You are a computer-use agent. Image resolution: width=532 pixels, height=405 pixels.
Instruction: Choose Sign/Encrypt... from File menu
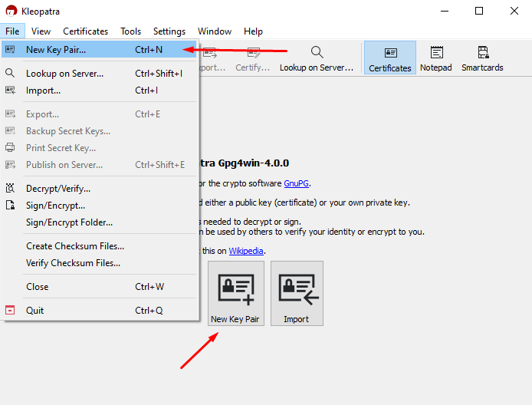99,206
